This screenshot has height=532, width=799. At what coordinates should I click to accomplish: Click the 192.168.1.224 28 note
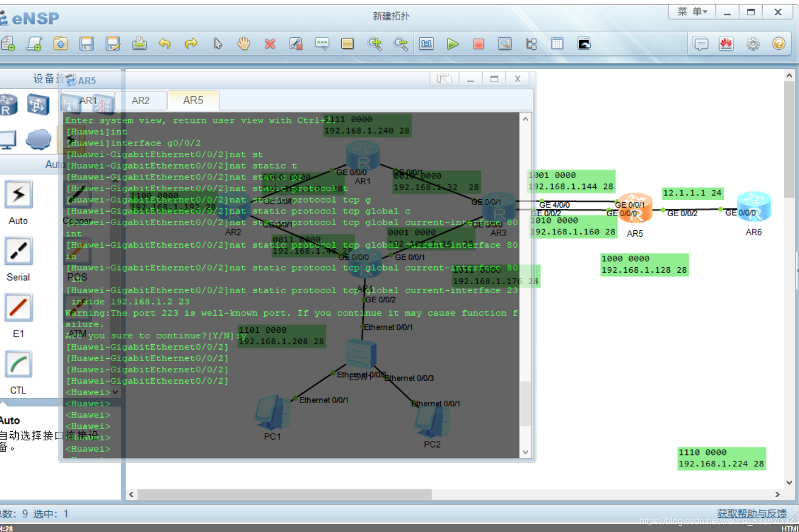pos(721,458)
